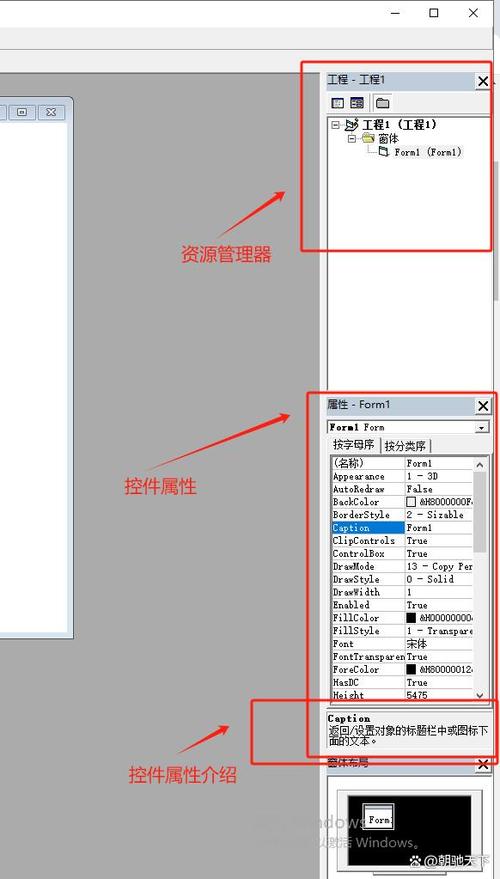500x879 pixels.
Task: Click the form designer's restore button
Action: pos(22,112)
